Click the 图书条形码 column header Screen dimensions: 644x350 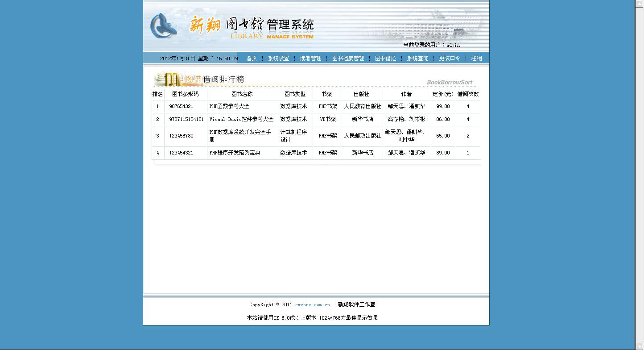pyautogui.click(x=185, y=94)
